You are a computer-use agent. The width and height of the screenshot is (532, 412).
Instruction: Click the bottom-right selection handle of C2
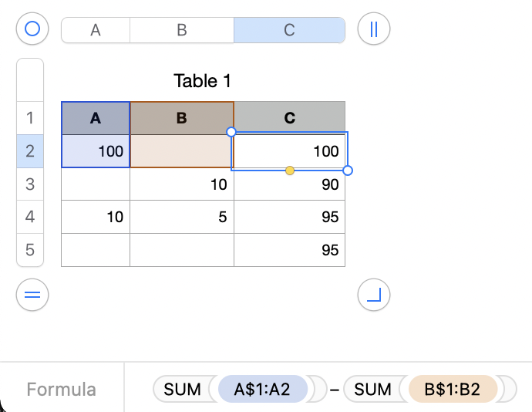[348, 170]
